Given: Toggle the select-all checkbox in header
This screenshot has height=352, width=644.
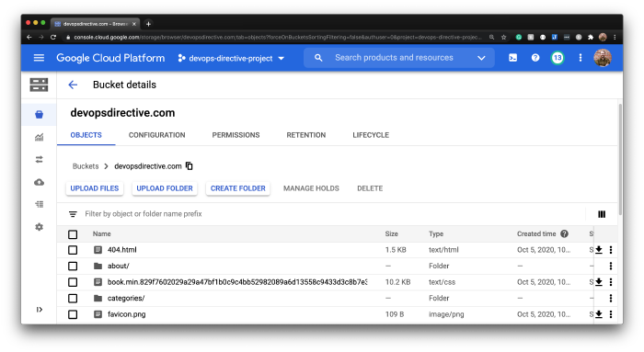Looking at the screenshot, I should point(73,234).
